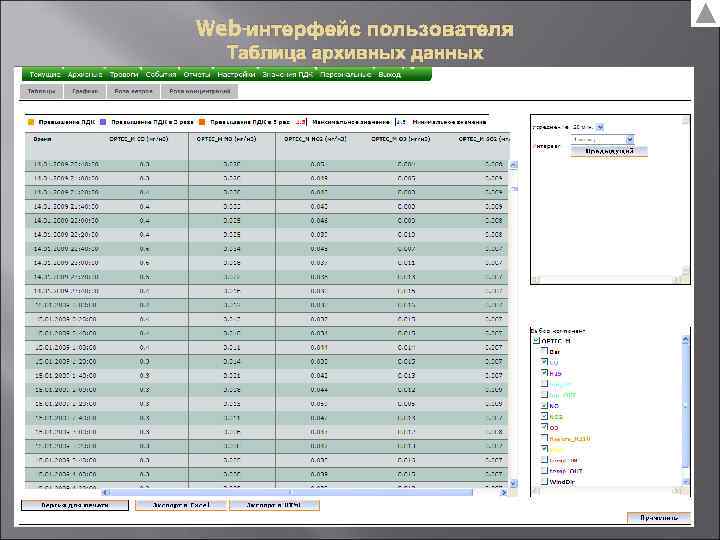Click the OPTEC_M NO column header

(x=226, y=139)
